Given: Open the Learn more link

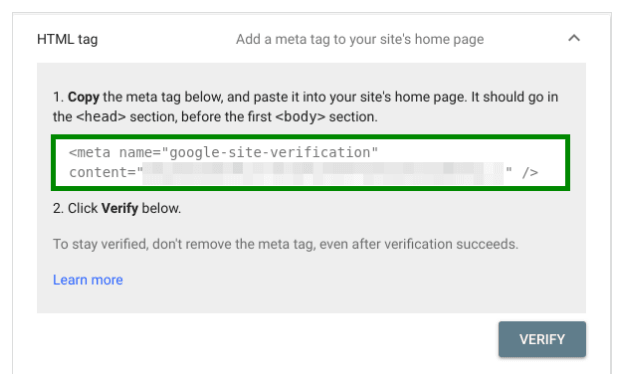Looking at the screenshot, I should tap(88, 280).
